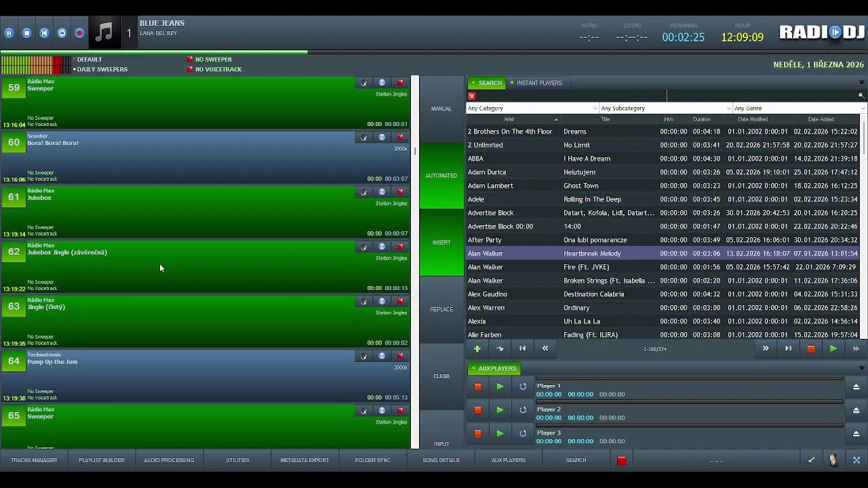
Task: Switch to the INSTANT PLAYERS tab
Action: click(536, 83)
